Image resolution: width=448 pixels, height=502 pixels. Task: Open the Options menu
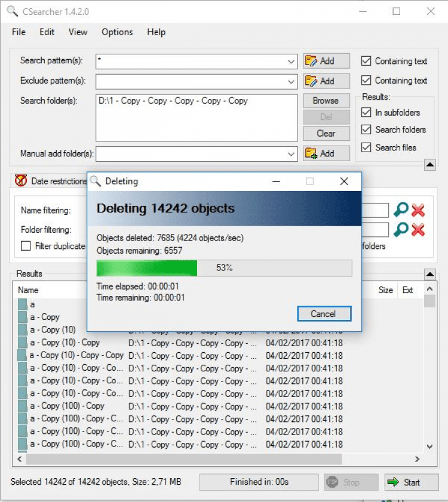point(117,32)
